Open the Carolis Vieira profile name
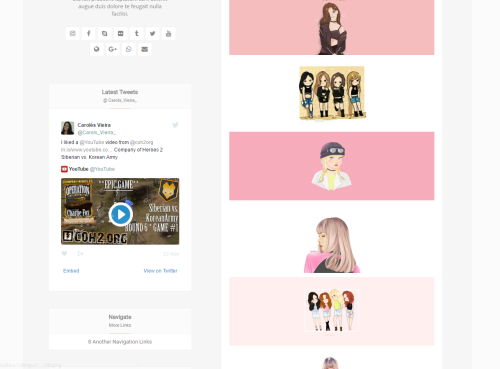 (94, 125)
